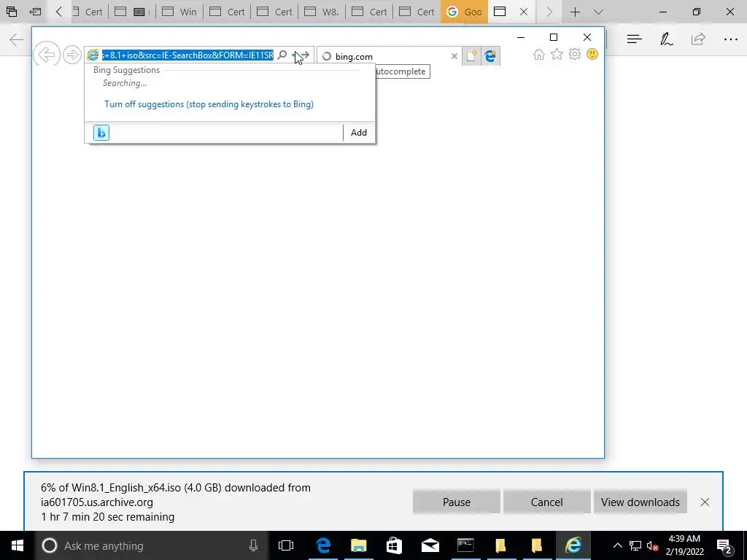Open the Windows Store taskbar icon
This screenshot has height=560, width=747.
[x=394, y=545]
